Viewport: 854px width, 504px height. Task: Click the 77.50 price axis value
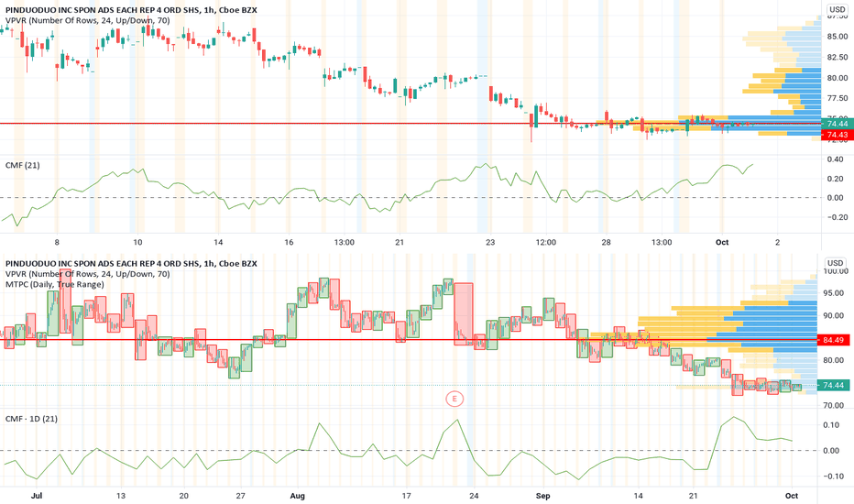click(x=838, y=98)
